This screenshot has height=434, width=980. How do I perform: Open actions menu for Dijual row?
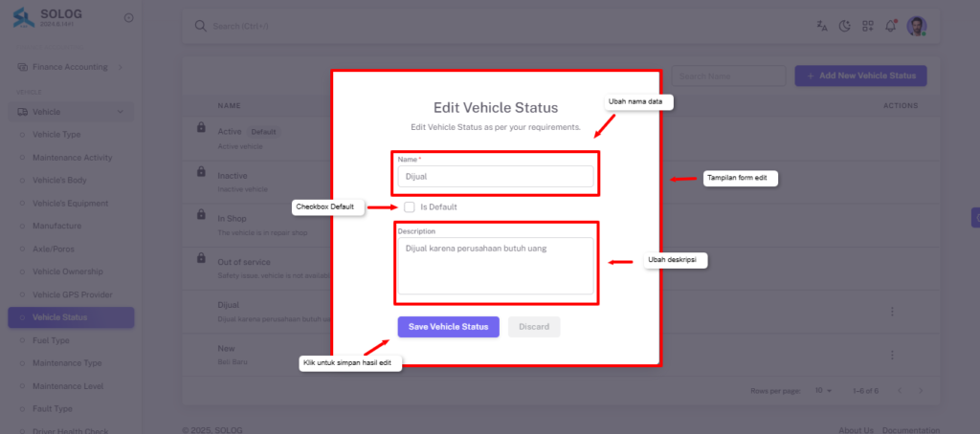(x=892, y=311)
